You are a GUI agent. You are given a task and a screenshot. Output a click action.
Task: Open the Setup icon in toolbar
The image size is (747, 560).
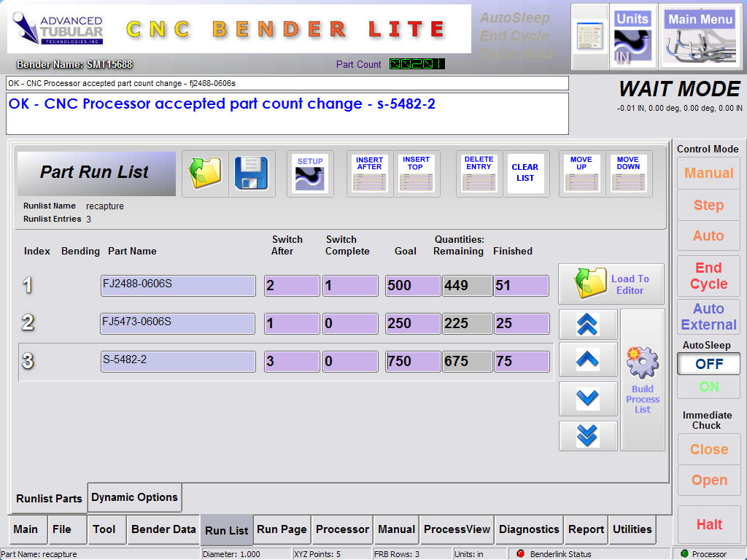(x=310, y=174)
